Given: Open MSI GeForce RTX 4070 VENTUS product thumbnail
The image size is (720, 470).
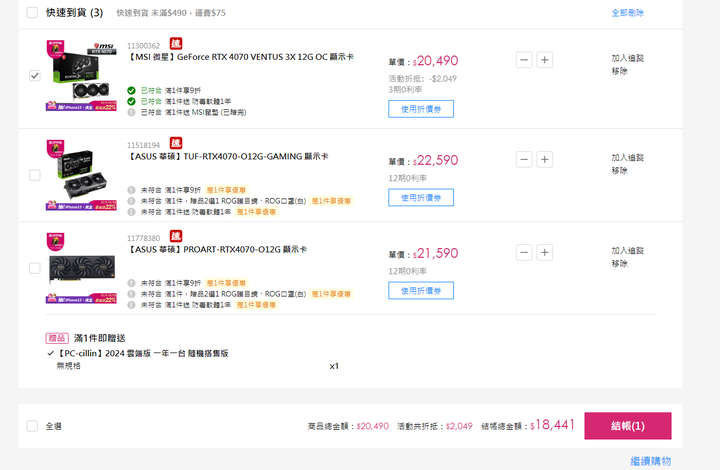Looking at the screenshot, I should click(x=81, y=75).
